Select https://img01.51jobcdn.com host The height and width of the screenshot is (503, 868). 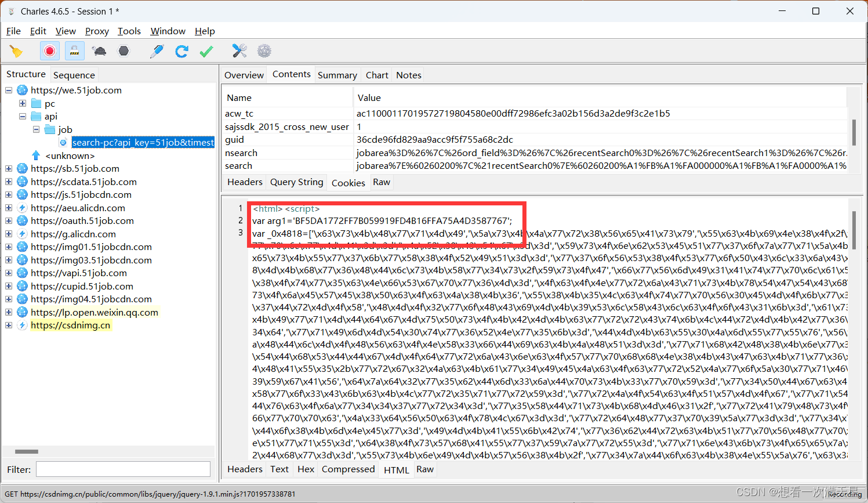91,247
